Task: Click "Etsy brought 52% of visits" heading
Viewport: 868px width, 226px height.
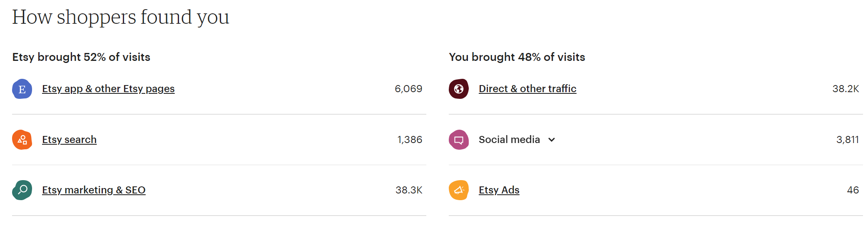Action: (81, 57)
